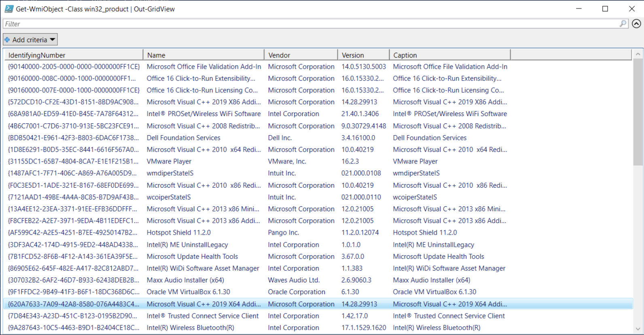Close the Out-GridView window
Image resolution: width=644 pixels, height=335 pixels.
(631, 8)
